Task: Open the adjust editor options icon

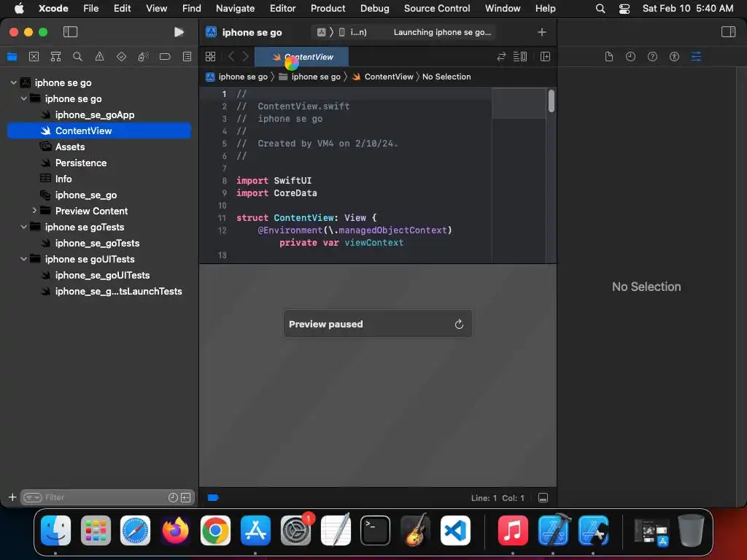Action: pos(519,57)
